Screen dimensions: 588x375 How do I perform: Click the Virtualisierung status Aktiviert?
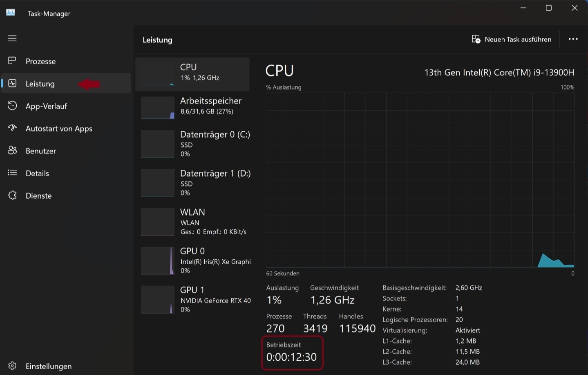tap(468, 330)
